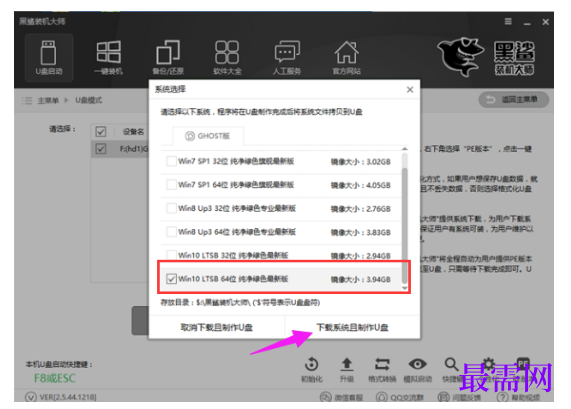Image resolution: width=571 pixels, height=409 pixels.
Task: Check the Win8 Up3 32位 system checkbox
Action: 171,208
